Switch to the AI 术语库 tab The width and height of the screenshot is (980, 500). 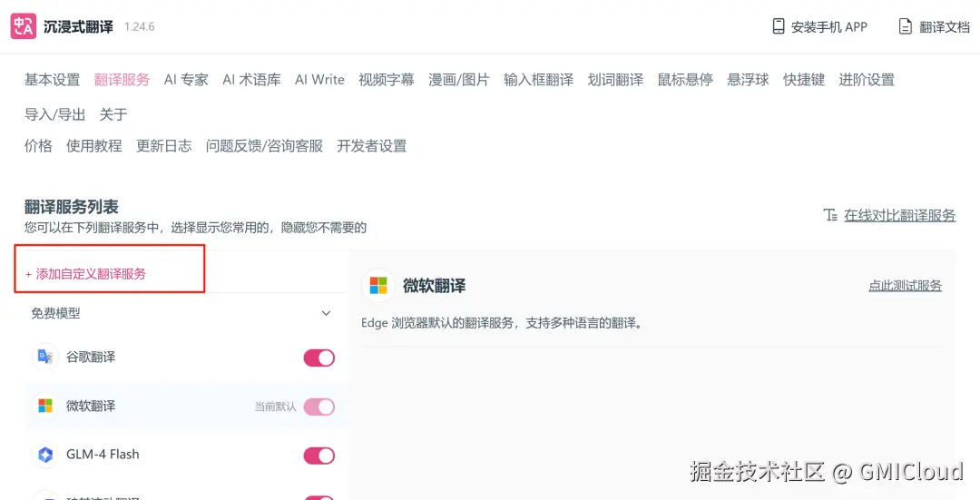(252, 79)
